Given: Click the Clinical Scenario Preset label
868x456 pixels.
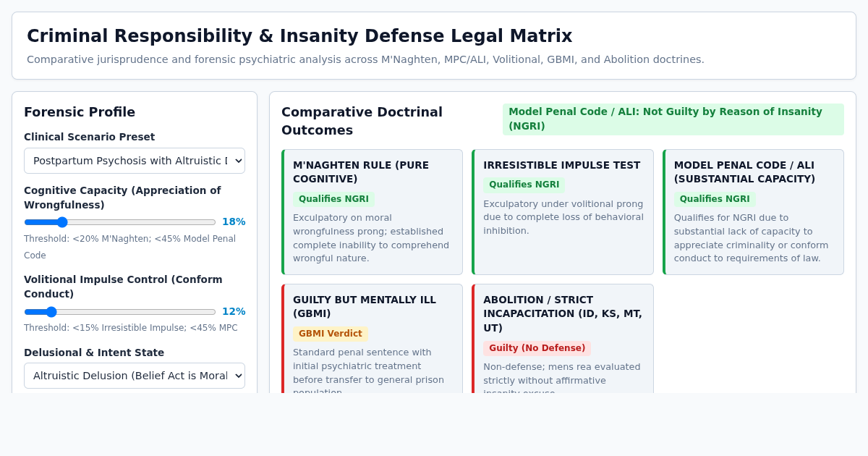Looking at the screenshot, I should click(x=89, y=137).
